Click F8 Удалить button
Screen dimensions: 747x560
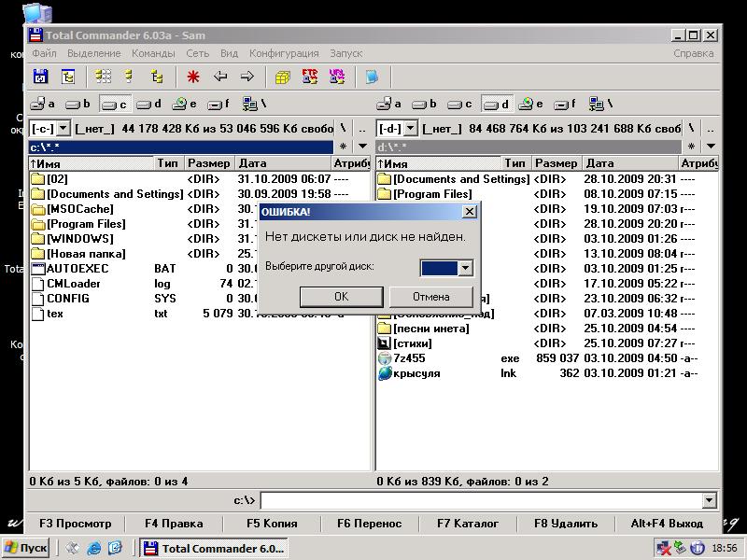pyautogui.click(x=566, y=524)
